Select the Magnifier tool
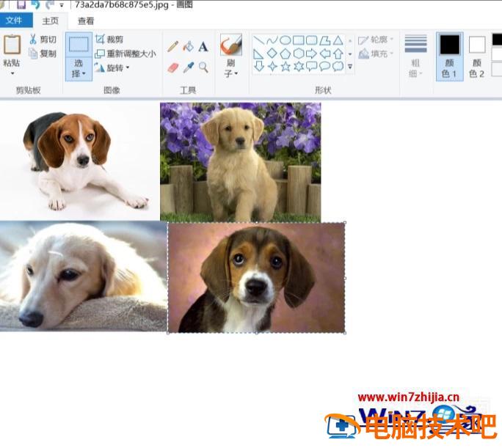This screenshot has height=448, width=502. pyautogui.click(x=203, y=67)
